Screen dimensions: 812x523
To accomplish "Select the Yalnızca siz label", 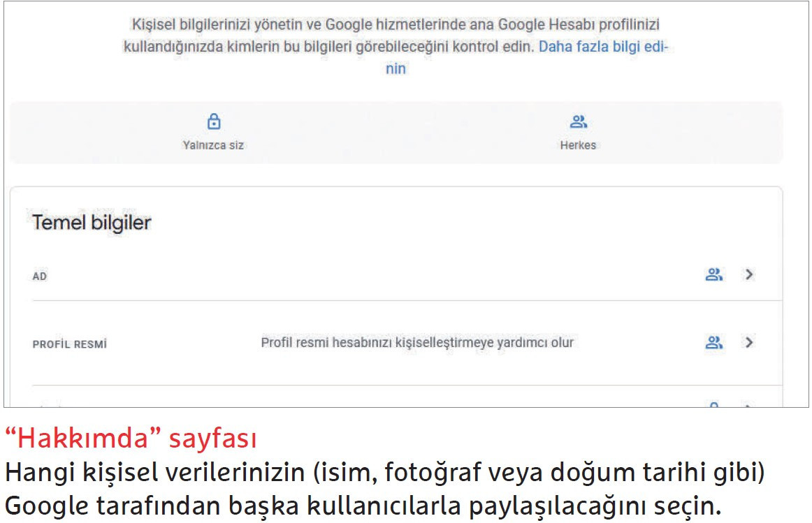I will pyautogui.click(x=213, y=145).
